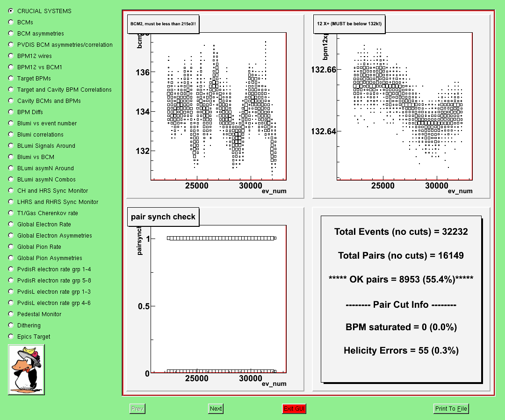Choose BPM12 vs BCM1 option
The height and width of the screenshot is (420, 505).
pos(11,67)
